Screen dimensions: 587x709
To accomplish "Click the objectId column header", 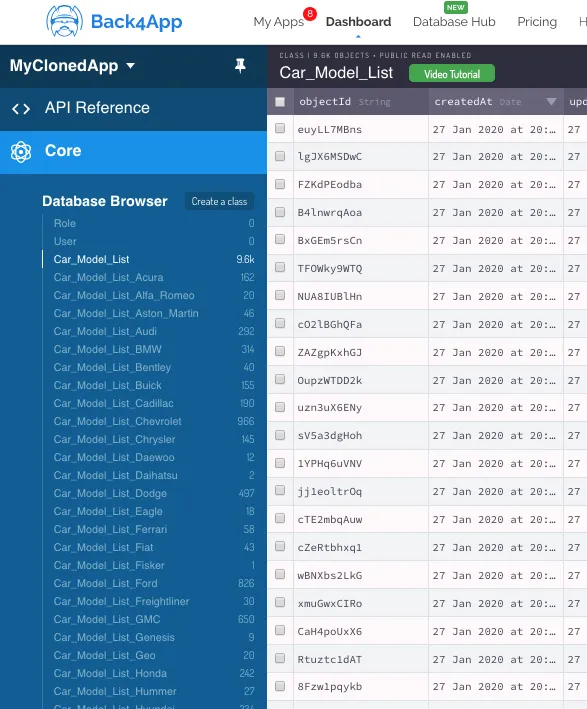I will coord(361,102).
